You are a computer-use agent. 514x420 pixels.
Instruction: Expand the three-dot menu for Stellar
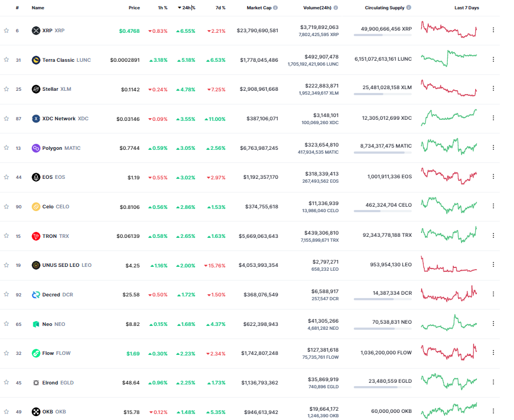tap(493, 89)
